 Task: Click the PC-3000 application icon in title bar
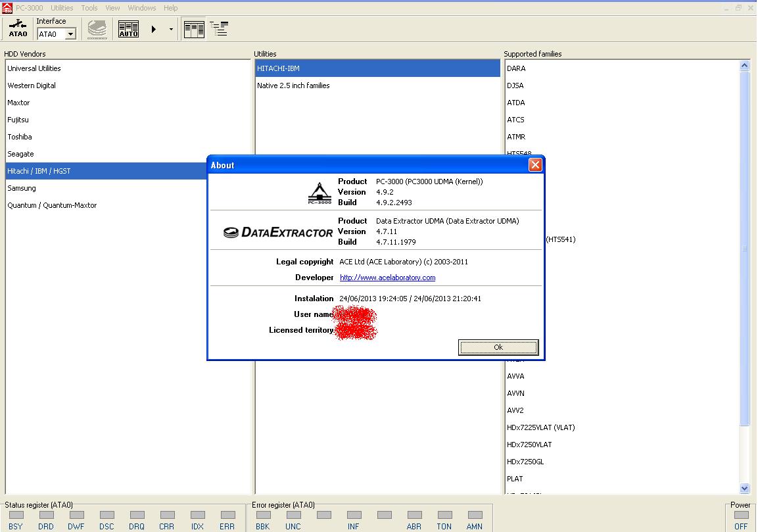(7, 8)
